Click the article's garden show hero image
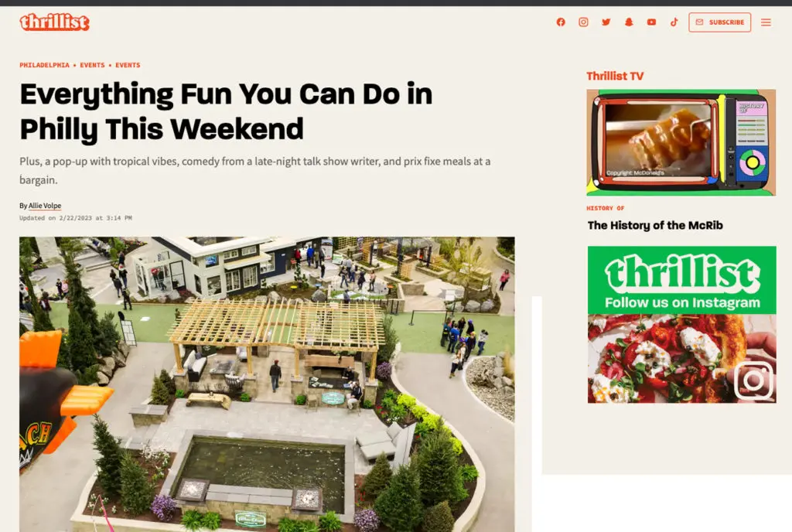Viewport: 792px width, 532px height. tap(267, 384)
